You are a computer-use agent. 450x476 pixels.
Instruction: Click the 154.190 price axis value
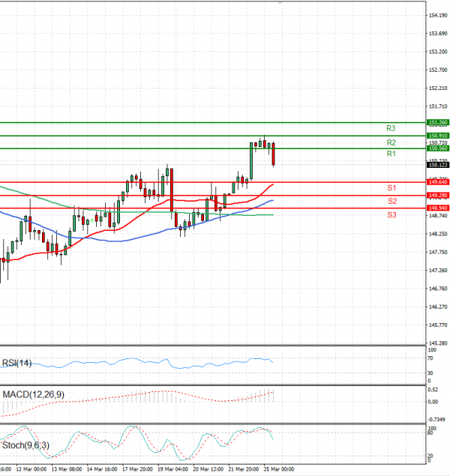tap(438, 15)
